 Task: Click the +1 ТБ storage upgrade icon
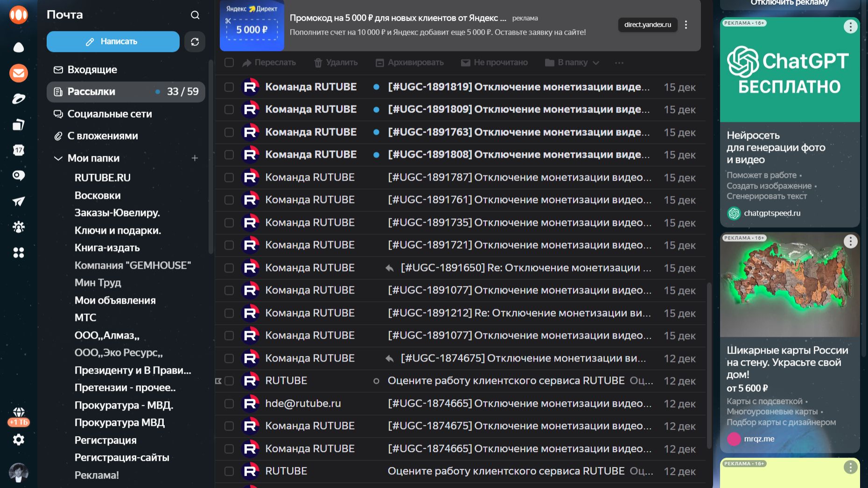click(19, 417)
